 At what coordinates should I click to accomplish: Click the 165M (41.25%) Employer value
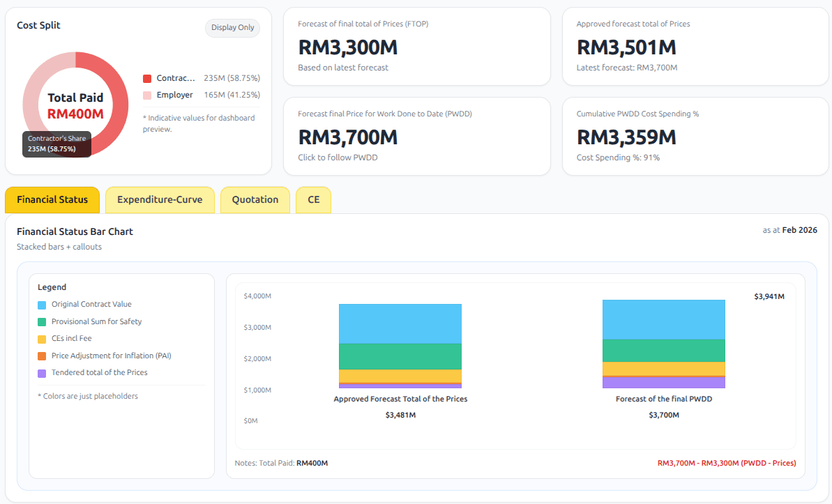click(x=232, y=95)
